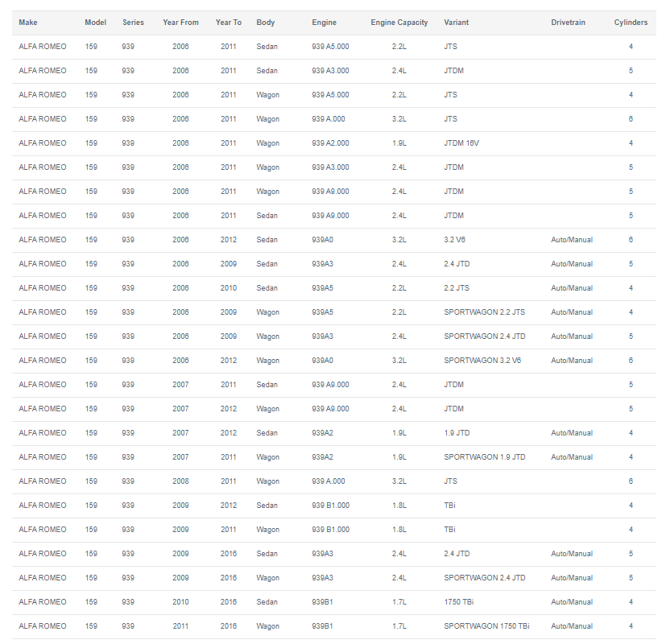This screenshot has height=644, width=666.
Task: Click cylinders 6 in SPORTWAGON 3.2 V6 row
Action: coord(631,361)
